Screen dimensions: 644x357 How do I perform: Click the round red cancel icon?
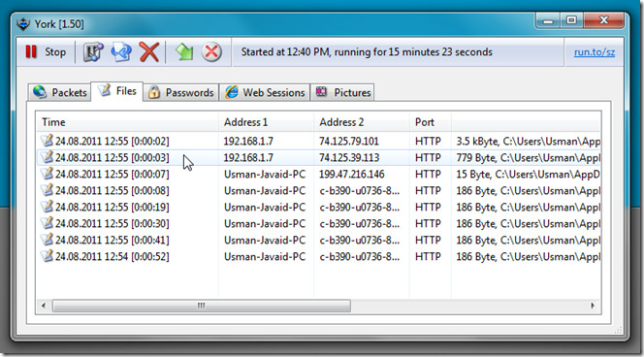click(x=212, y=52)
